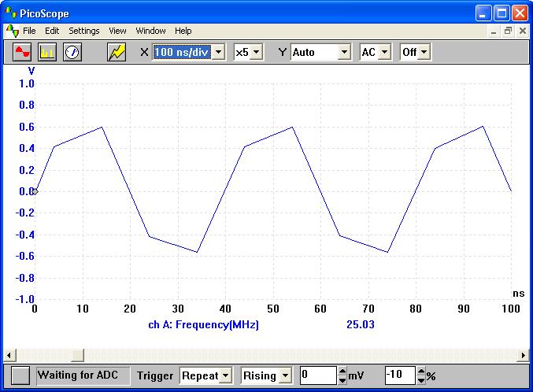
Task: Select the 100 ns/div timebase field
Action: (x=182, y=53)
